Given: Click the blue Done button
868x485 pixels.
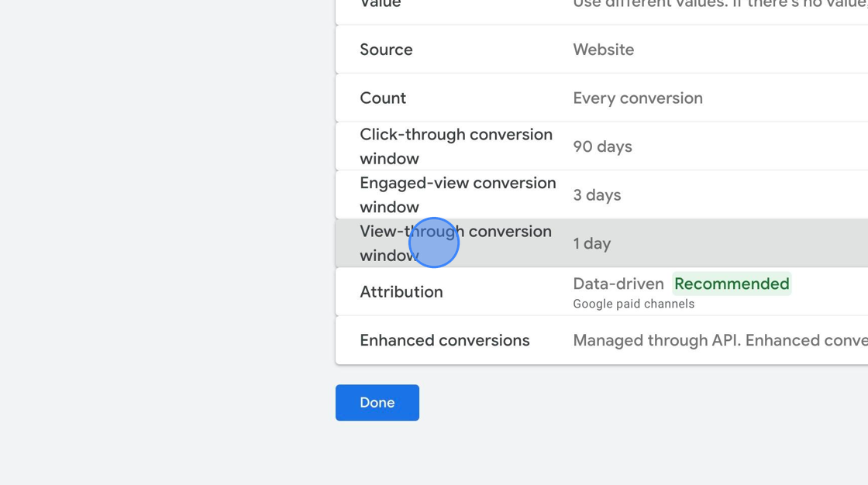Looking at the screenshot, I should coord(377,403).
